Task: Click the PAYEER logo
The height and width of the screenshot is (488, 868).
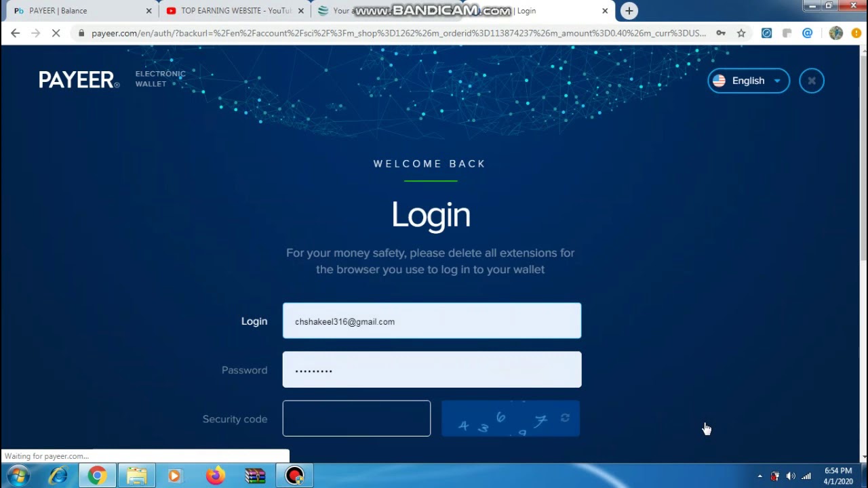Action: pos(79,80)
